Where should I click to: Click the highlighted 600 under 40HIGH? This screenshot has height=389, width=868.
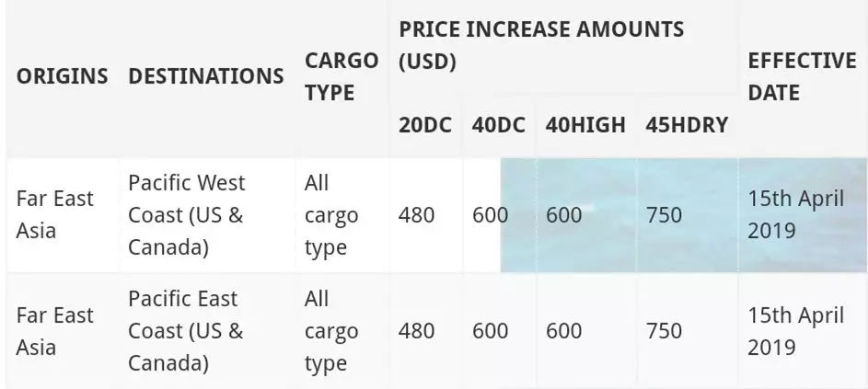coord(563,214)
